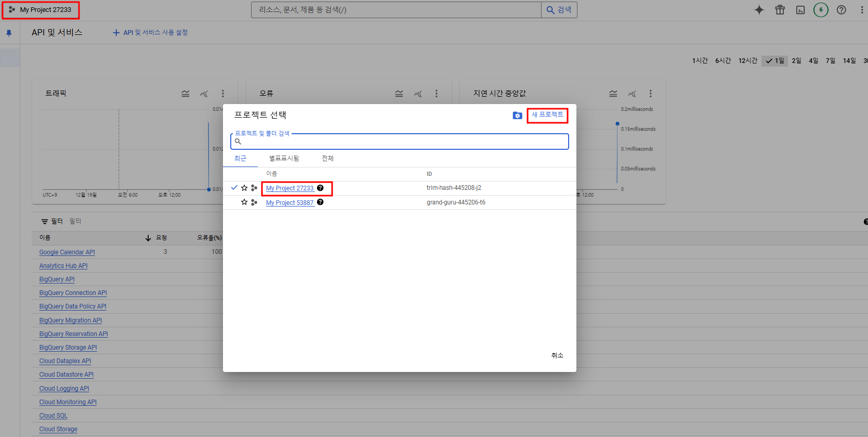The width and height of the screenshot is (868, 437).
Task: Open the Google Calendar API link
Action: click(x=67, y=252)
